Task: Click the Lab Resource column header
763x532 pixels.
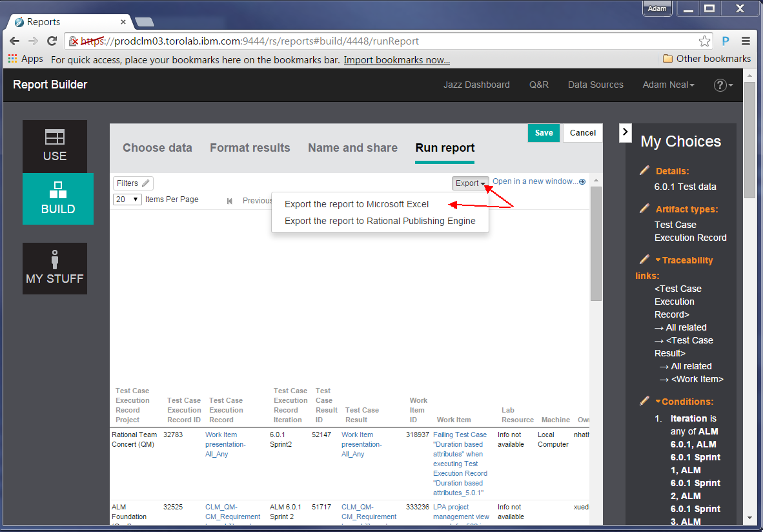Action: point(517,415)
